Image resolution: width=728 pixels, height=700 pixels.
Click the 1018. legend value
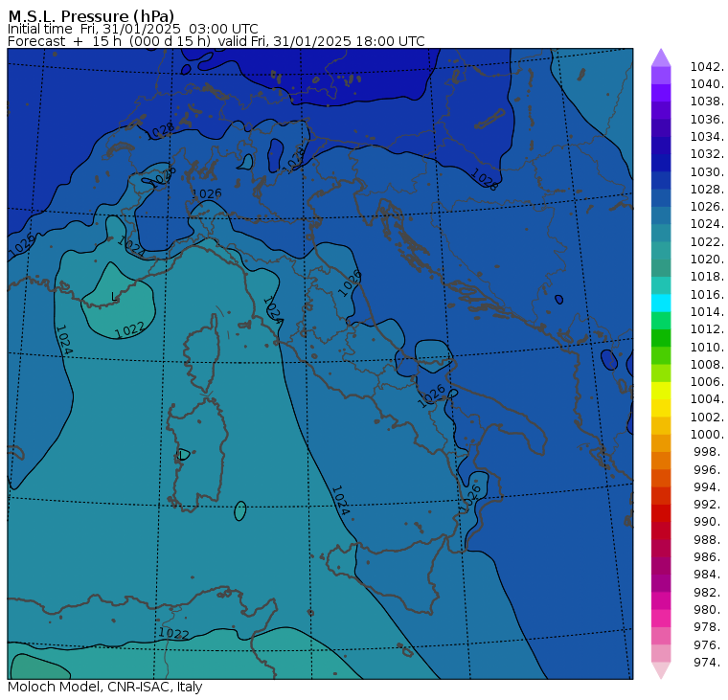pyautogui.click(x=707, y=277)
